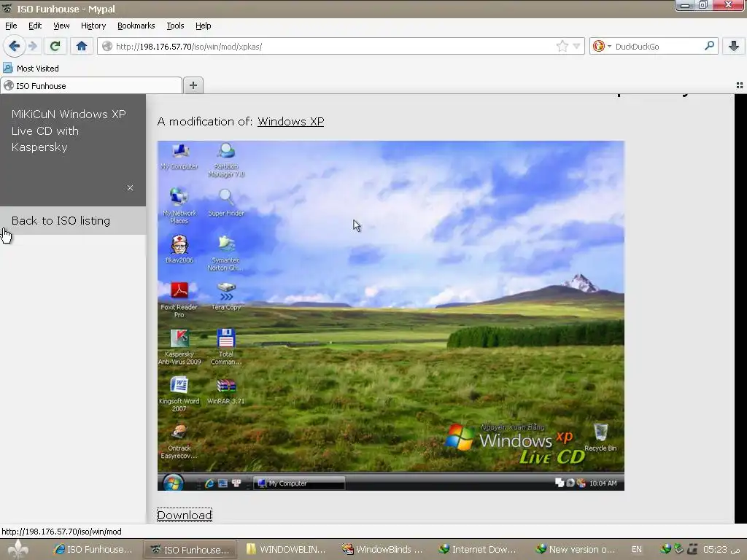Switch to WindowBlinds taskbar window
Viewport: 747px width, 560px height.
pyautogui.click(x=382, y=549)
